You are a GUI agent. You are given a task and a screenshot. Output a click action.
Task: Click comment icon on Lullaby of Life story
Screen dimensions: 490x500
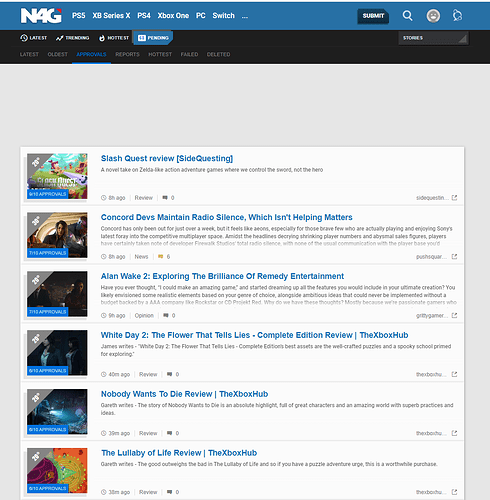coord(170,492)
